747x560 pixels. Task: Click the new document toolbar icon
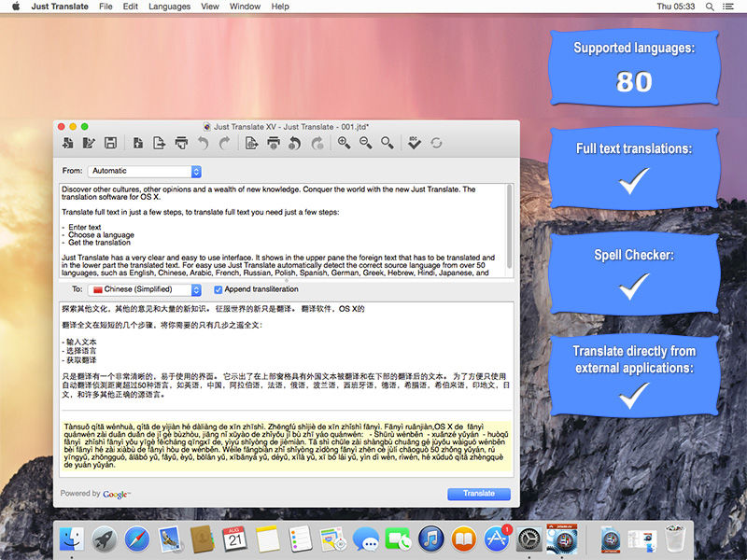click(67, 143)
